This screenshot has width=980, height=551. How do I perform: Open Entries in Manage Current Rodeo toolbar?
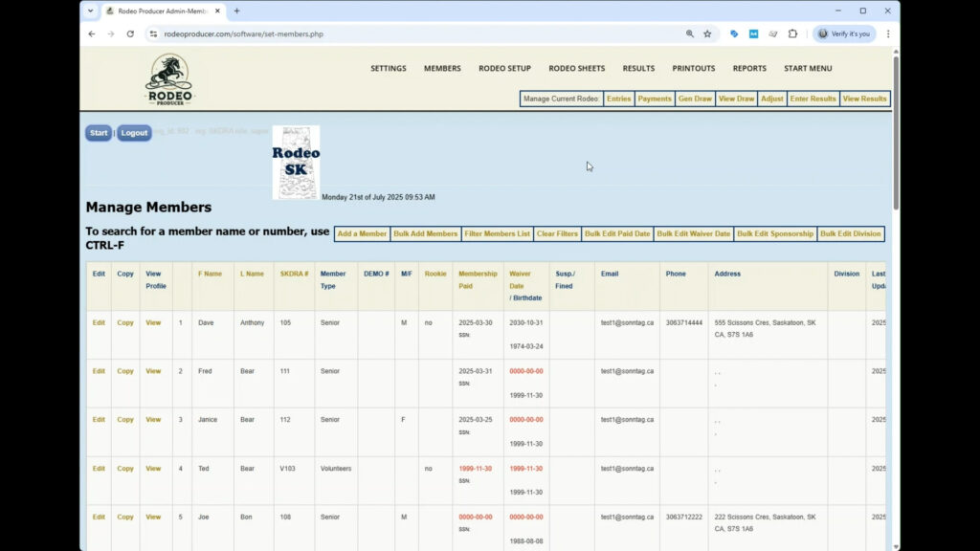pos(618,98)
